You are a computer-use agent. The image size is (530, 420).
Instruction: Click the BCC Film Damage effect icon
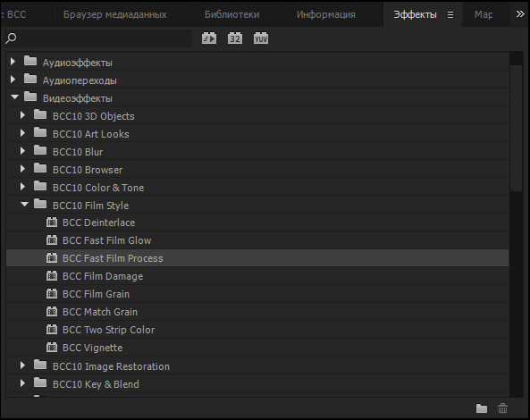coord(52,276)
